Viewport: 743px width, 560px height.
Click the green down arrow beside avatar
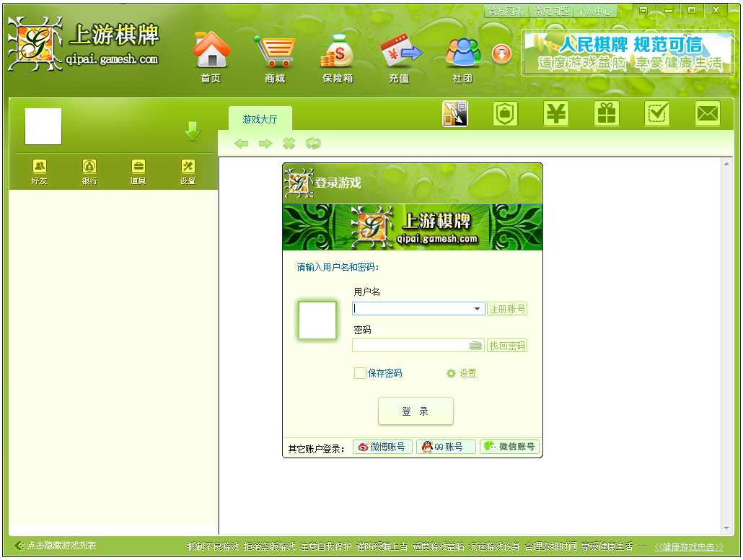(193, 131)
